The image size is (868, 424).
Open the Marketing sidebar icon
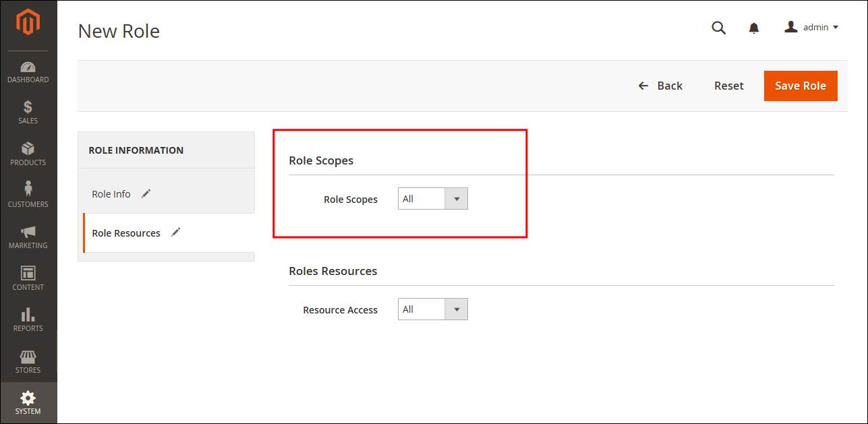tap(28, 237)
